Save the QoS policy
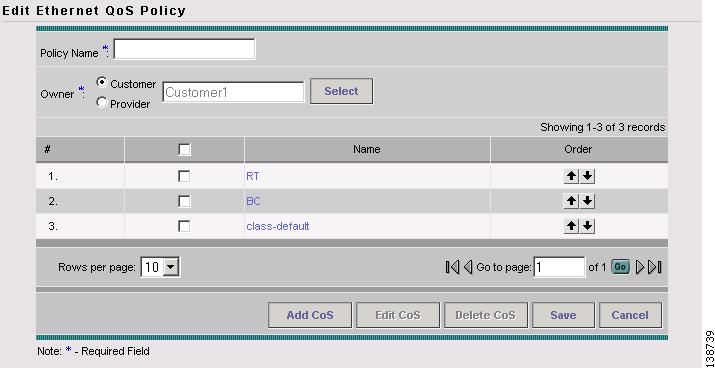715x368 pixels. tap(563, 315)
